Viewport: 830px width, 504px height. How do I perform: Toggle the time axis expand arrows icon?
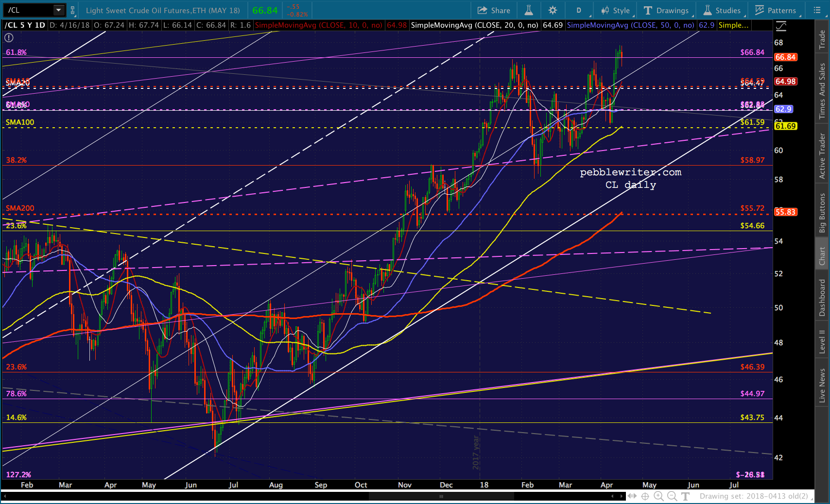632,496
